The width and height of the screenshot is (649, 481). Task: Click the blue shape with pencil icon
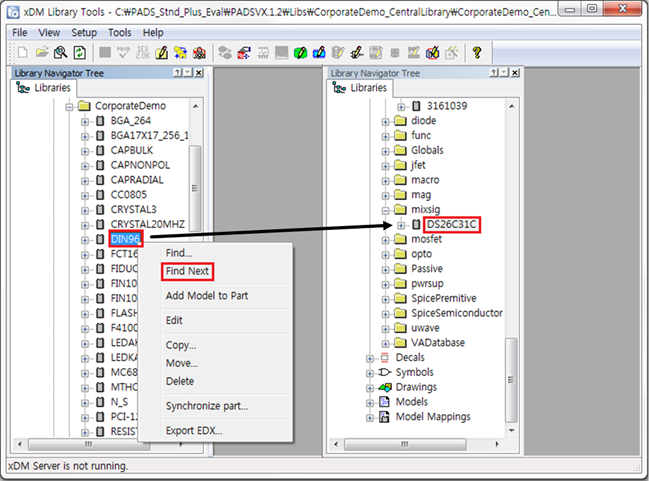coord(319,53)
